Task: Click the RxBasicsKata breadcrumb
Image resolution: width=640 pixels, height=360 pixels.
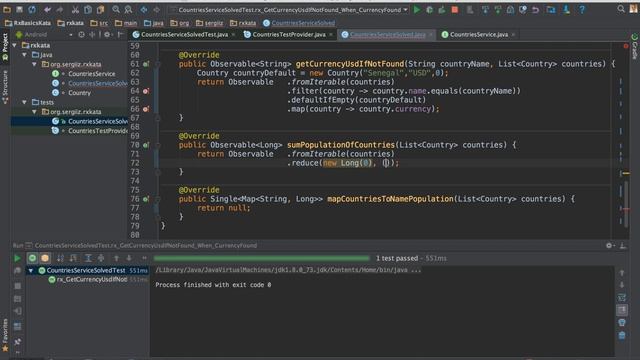Action: click(x=28, y=23)
